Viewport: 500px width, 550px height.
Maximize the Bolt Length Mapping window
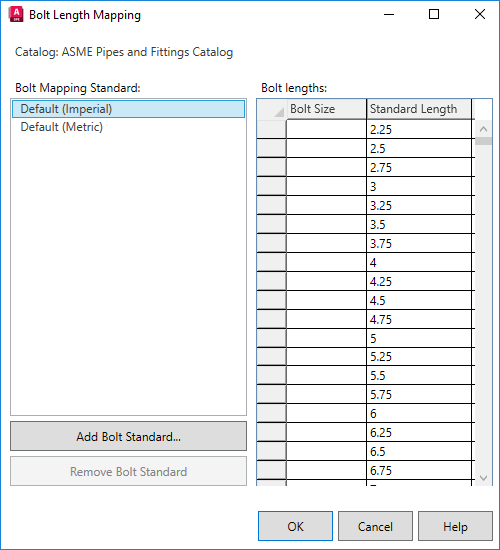coord(434,14)
